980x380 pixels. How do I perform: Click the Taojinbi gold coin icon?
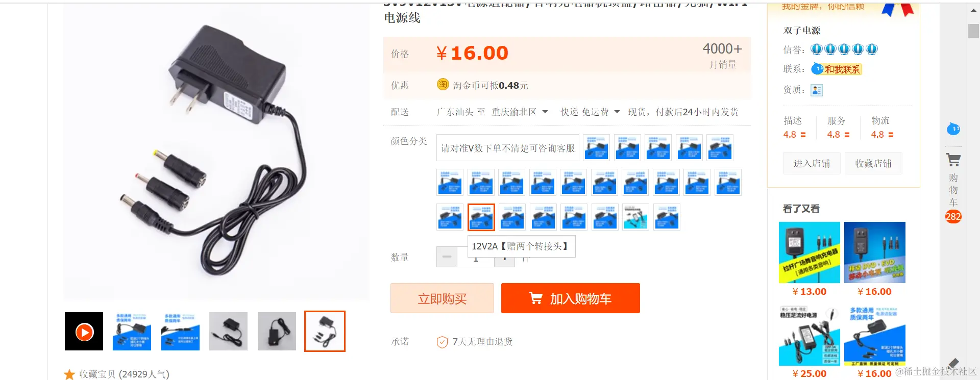[443, 85]
